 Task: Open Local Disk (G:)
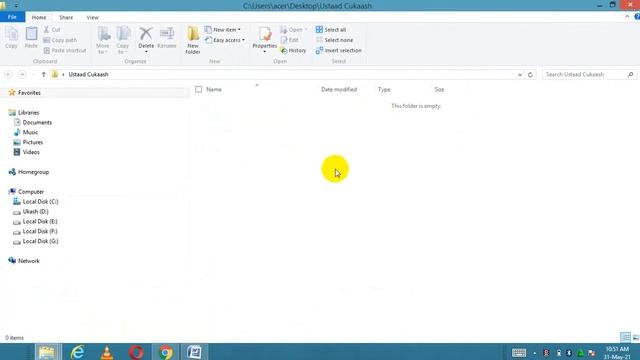coord(40,241)
